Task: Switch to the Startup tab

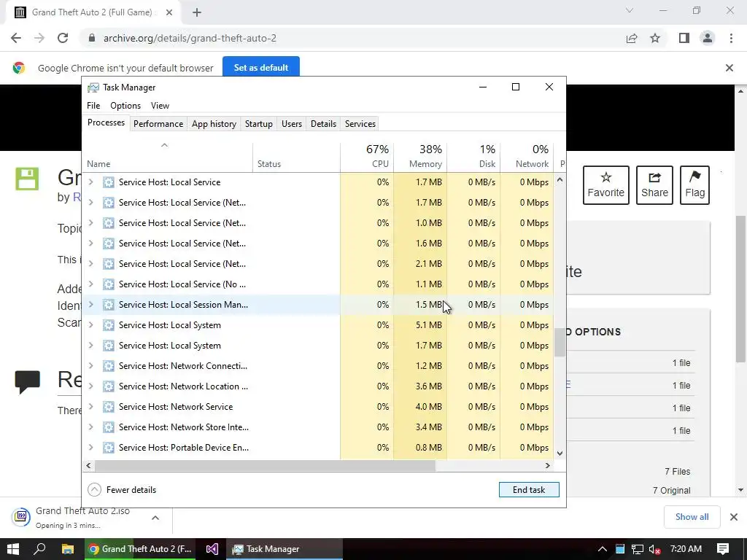Action: click(x=259, y=124)
